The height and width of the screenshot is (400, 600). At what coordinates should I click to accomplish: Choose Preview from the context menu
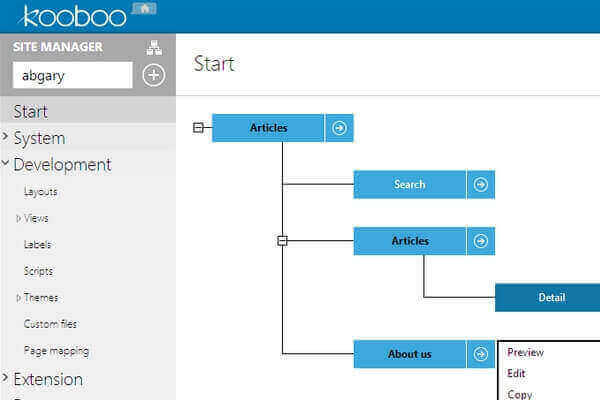pos(525,352)
